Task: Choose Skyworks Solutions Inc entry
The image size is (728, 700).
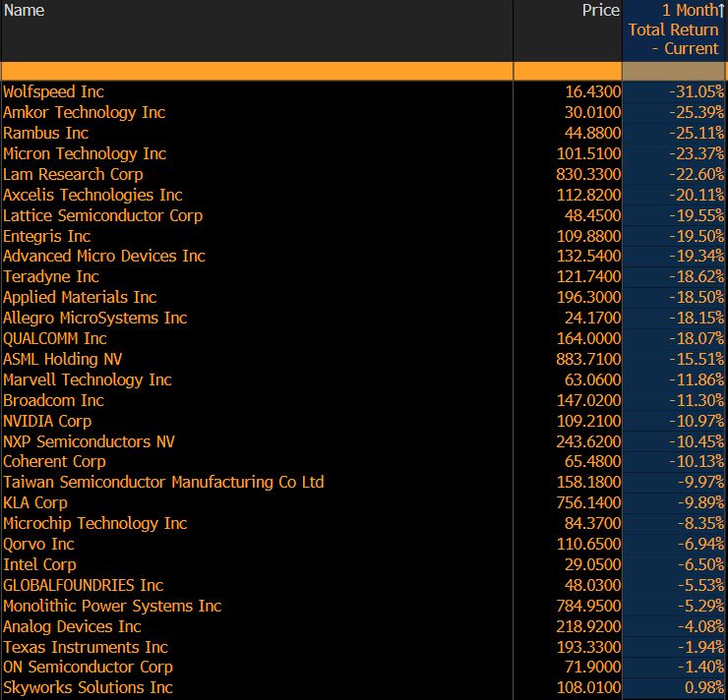Action: pyautogui.click(x=88, y=687)
